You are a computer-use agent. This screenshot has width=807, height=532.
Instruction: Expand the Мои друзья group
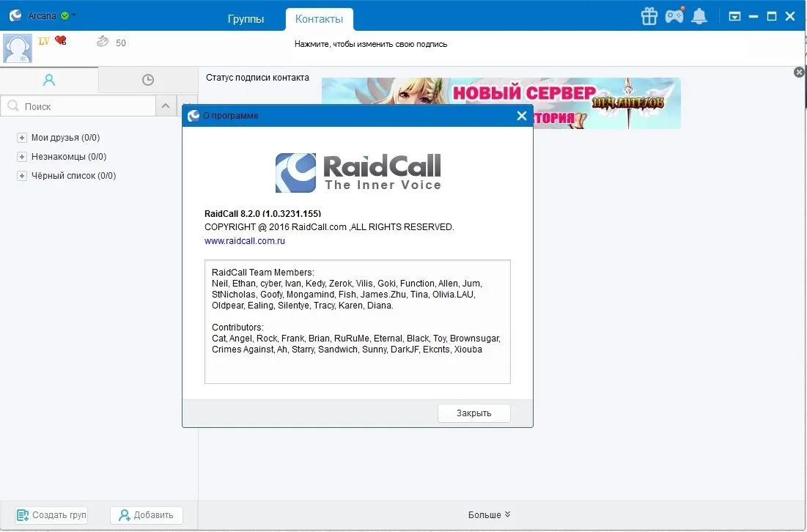[x=21, y=137]
